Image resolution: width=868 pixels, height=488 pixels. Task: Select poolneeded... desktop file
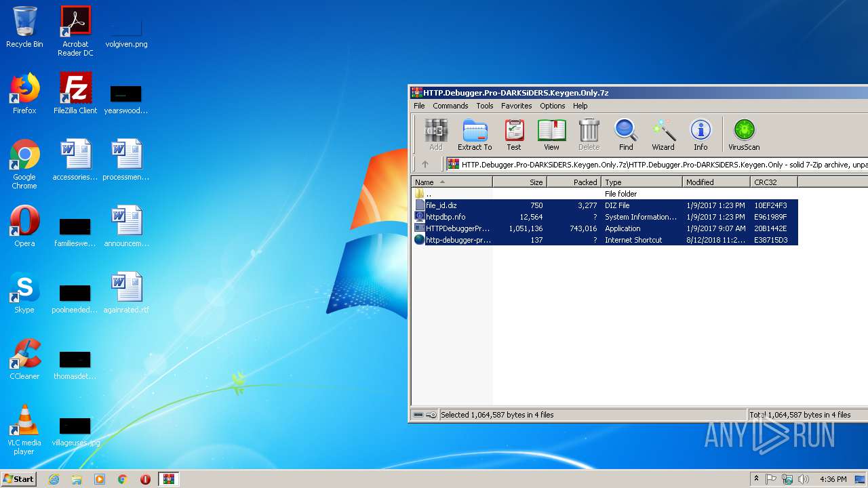[75, 298]
